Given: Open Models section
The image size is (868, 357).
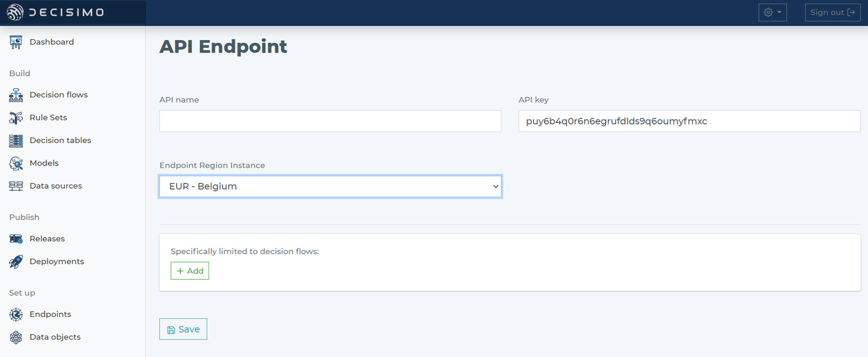Looking at the screenshot, I should [44, 163].
